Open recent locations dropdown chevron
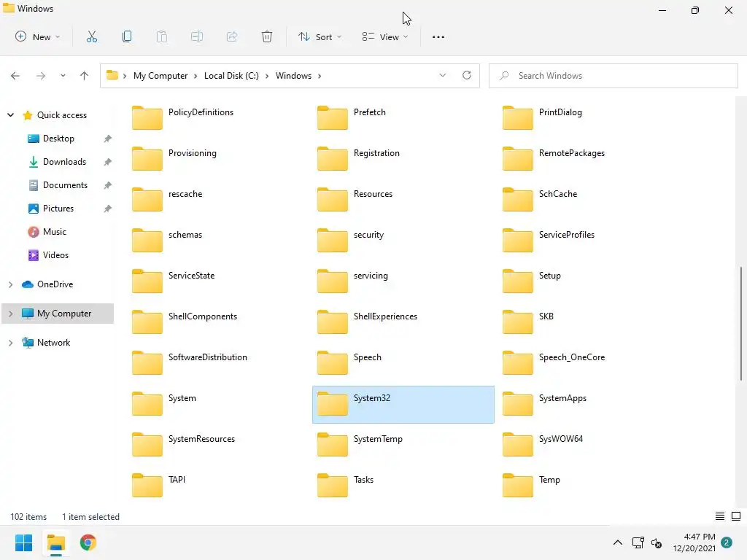Viewport: 747px width, 560px height. [x=63, y=76]
